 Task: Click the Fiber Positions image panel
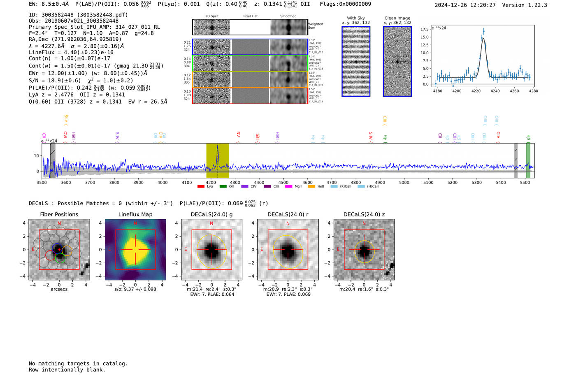(59, 250)
